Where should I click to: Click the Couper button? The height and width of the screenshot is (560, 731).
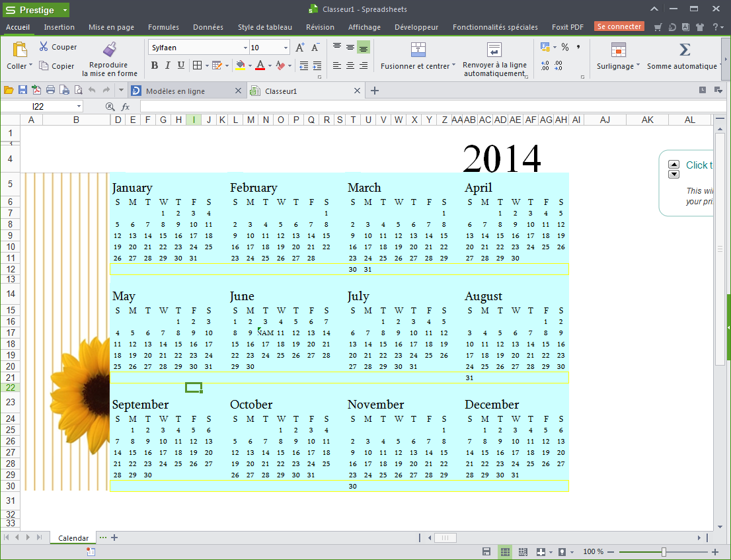58,46
